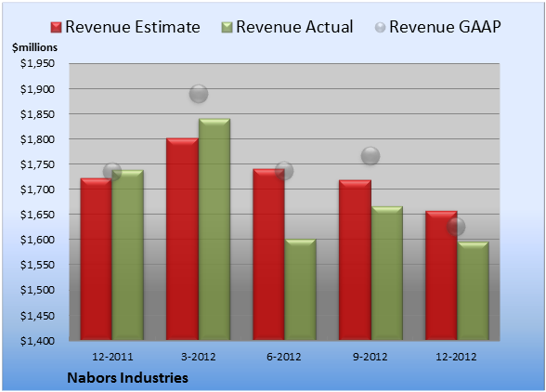546x392 pixels.
Task: Select the green actual bar for 3-2012
Action: tap(214, 229)
